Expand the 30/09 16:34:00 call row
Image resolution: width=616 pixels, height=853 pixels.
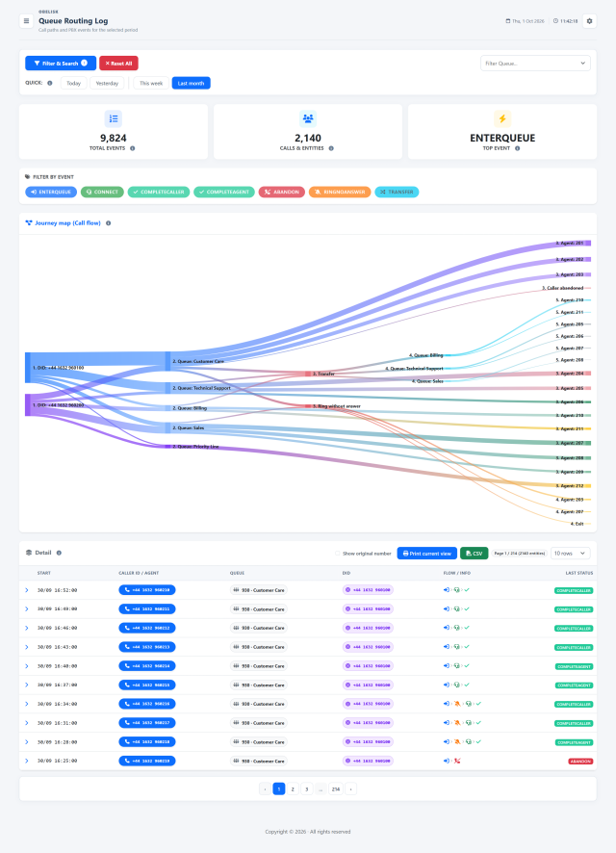(x=27, y=704)
